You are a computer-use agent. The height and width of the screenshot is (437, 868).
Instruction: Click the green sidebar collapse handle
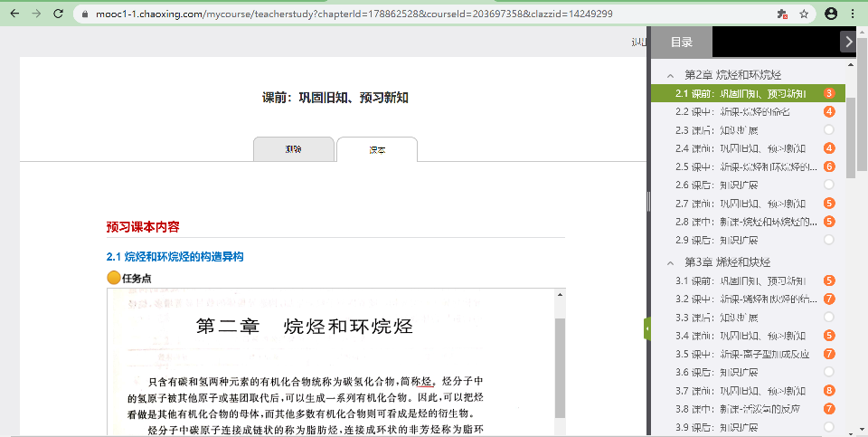647,328
